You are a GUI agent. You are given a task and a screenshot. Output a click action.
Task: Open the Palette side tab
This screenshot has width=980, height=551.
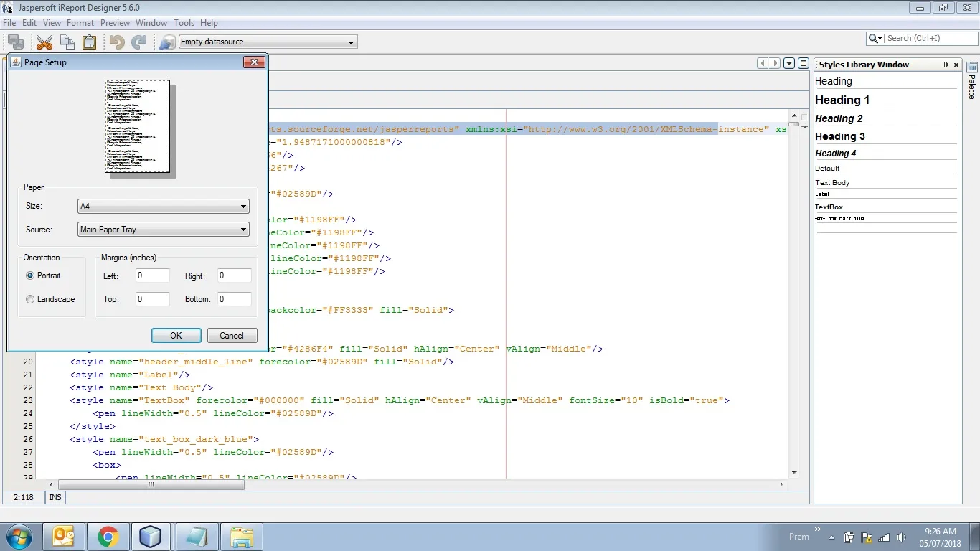pyautogui.click(x=972, y=80)
